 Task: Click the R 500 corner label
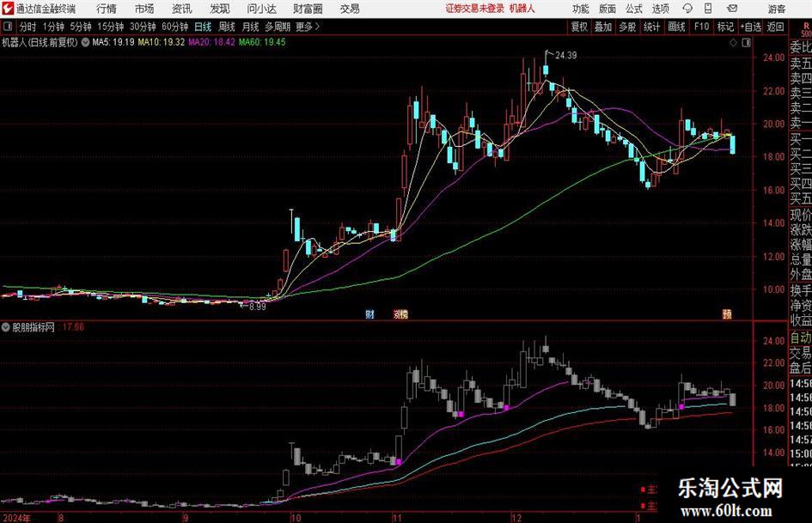click(x=806, y=30)
